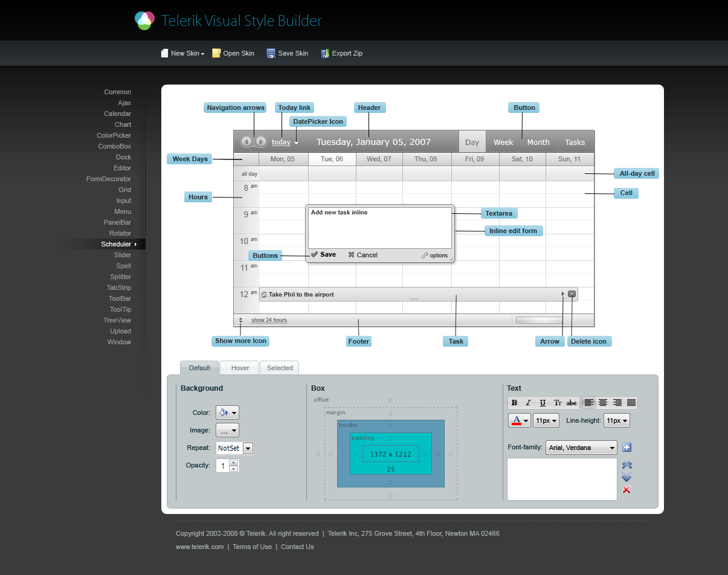Move font up with double up chevron
The width and height of the screenshot is (728, 575).
(x=627, y=465)
